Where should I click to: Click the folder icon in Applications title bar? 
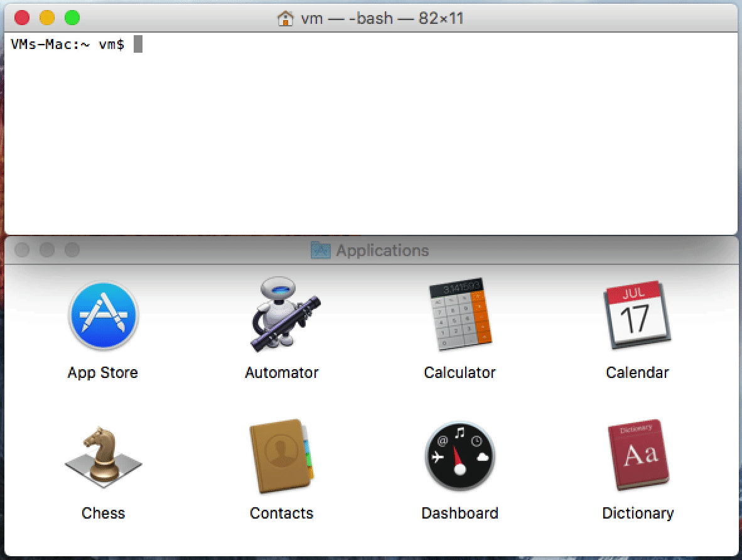click(x=320, y=250)
